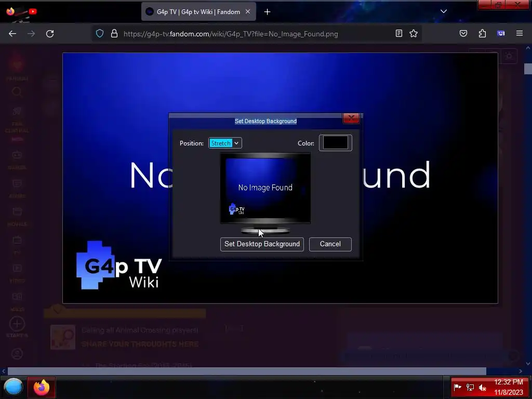Open the taskbar clock and date

coord(509,387)
